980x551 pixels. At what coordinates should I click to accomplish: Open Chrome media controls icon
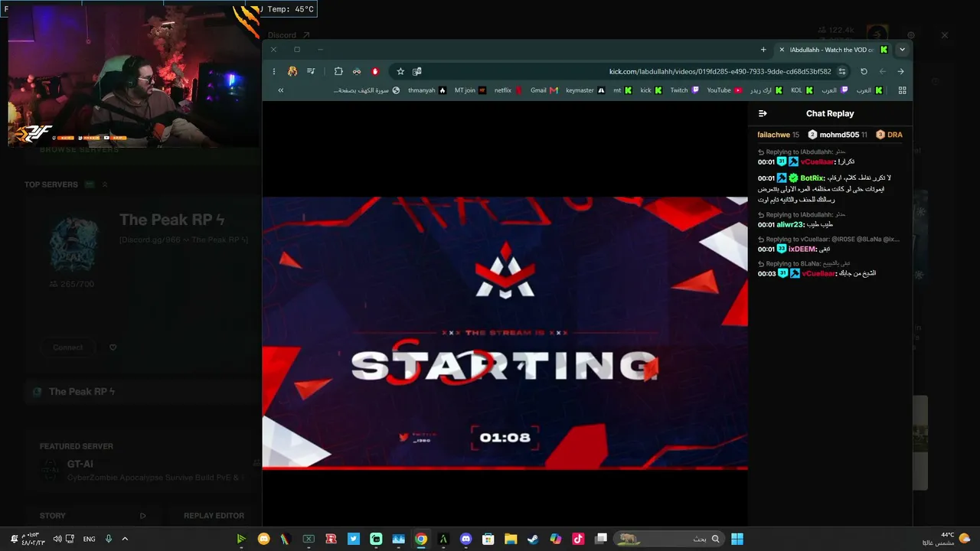coord(311,71)
